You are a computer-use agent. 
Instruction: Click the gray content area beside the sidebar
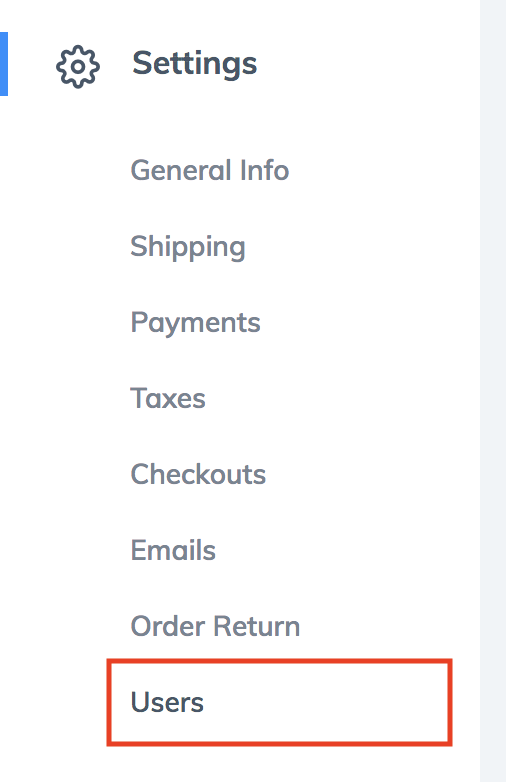coord(493,391)
